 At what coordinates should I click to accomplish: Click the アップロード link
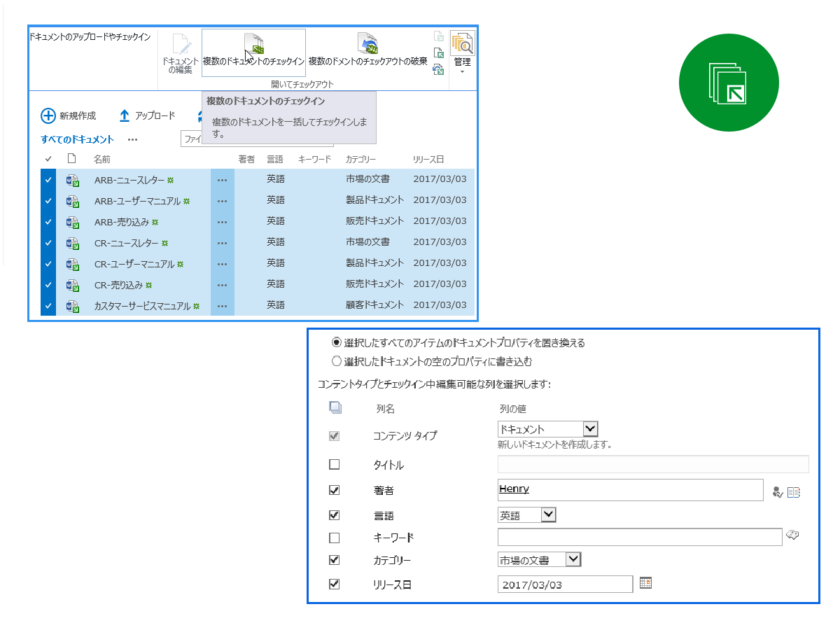[147, 115]
